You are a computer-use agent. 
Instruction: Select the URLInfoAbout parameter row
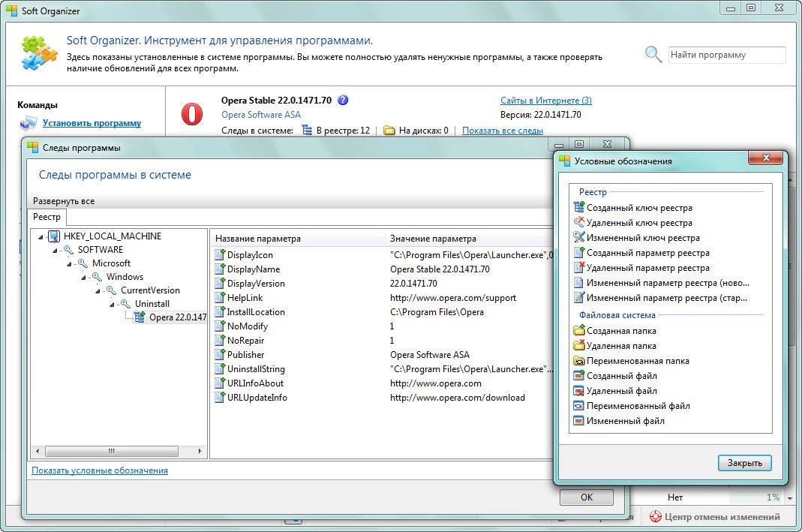(382, 383)
